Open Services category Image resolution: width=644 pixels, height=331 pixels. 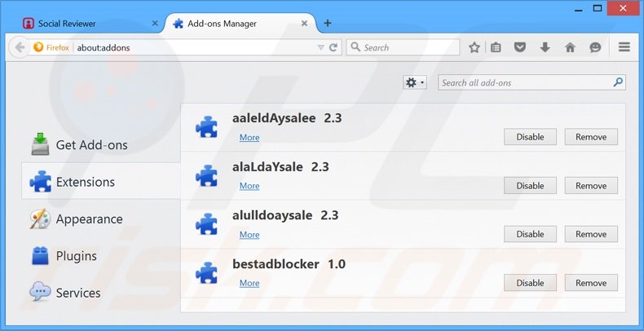pyautogui.click(x=100, y=293)
